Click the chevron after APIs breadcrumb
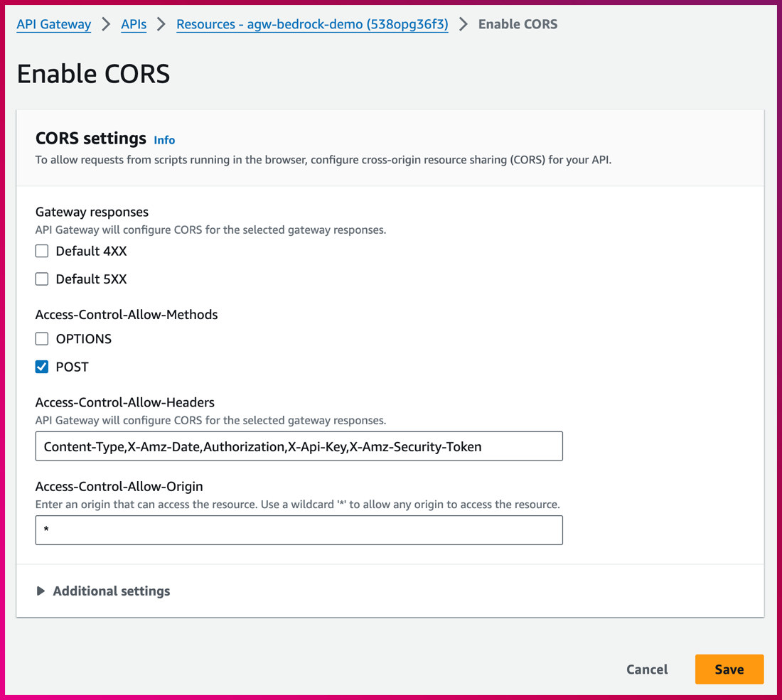Viewport: 782px width, 700px height. [x=161, y=24]
